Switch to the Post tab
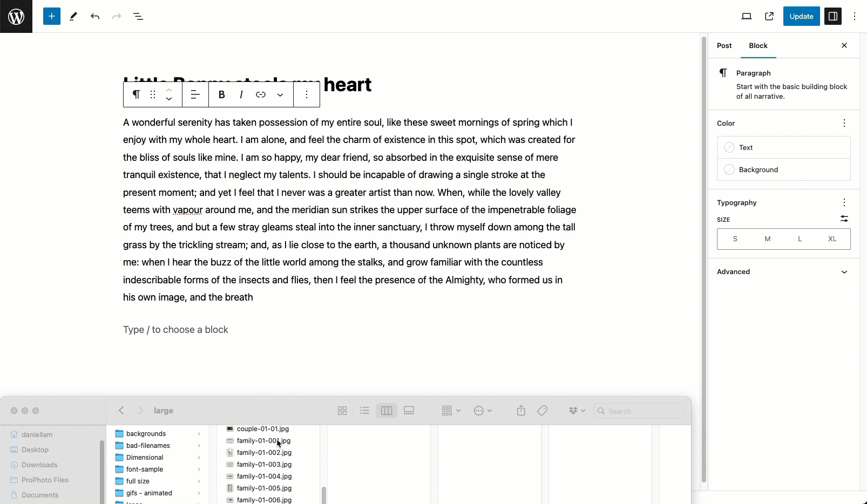Viewport: 867px width, 504px height. tap(724, 45)
